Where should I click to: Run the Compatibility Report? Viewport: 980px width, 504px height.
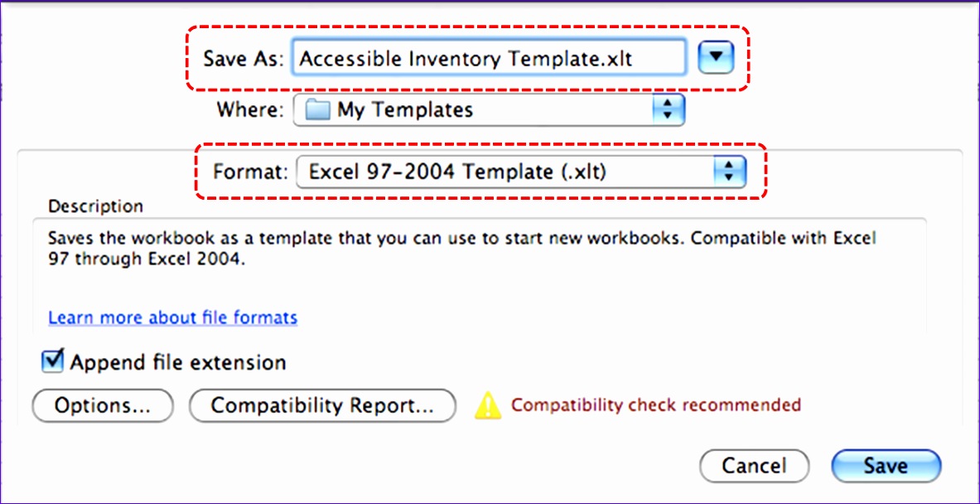pos(322,405)
